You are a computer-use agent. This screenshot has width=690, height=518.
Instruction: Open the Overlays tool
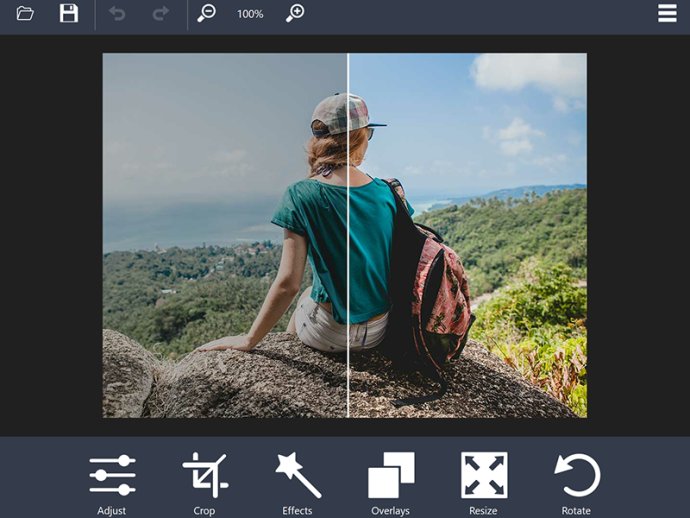click(391, 475)
